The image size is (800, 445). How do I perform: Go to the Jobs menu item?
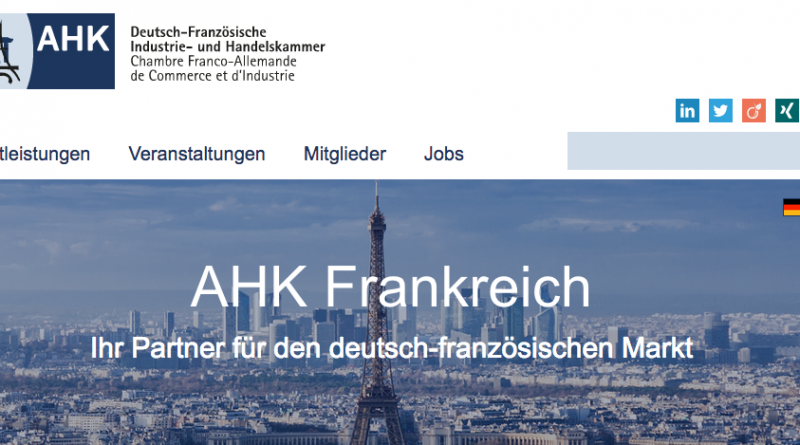tap(444, 154)
